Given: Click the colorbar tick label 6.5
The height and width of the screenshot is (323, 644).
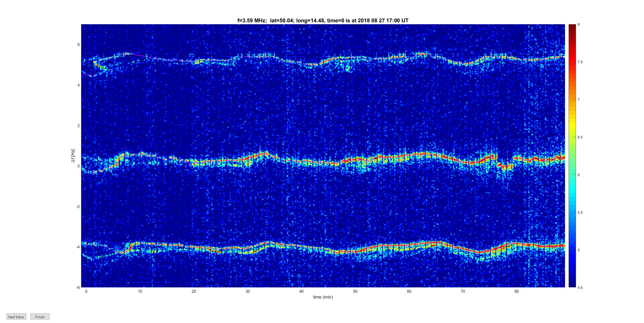Looking at the screenshot, I should 580,137.
